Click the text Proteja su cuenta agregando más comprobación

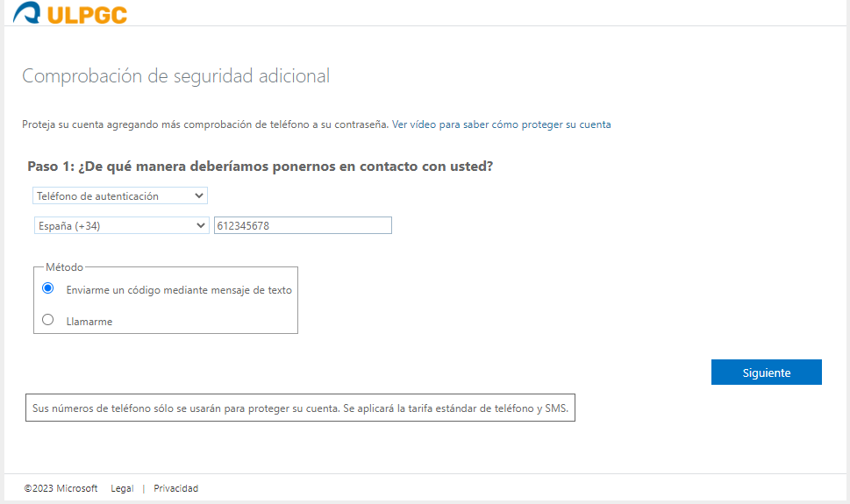click(x=205, y=124)
